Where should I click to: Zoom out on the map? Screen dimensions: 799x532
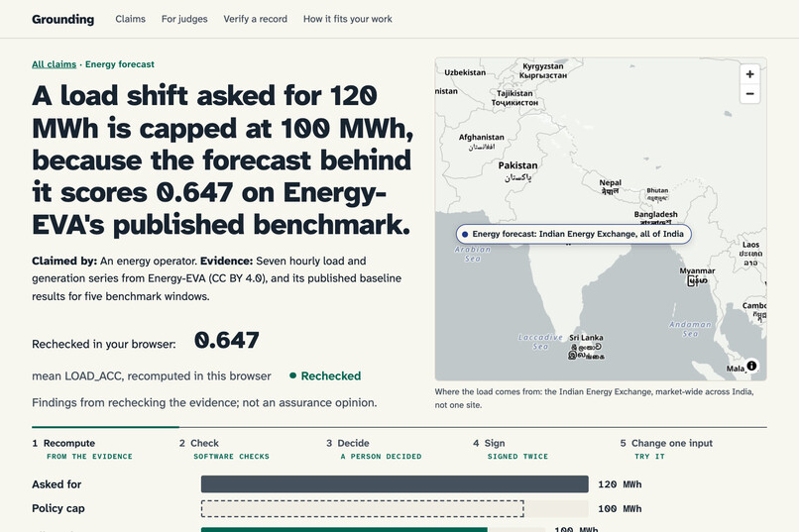click(749, 94)
